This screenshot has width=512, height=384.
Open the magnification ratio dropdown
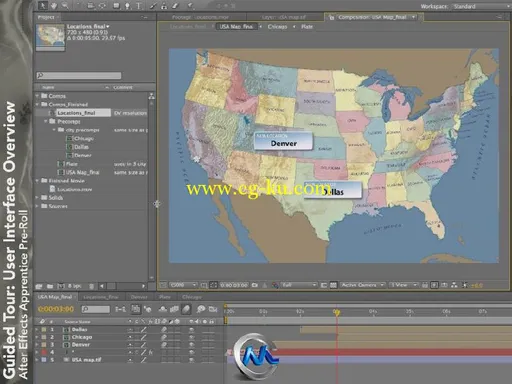click(183, 285)
